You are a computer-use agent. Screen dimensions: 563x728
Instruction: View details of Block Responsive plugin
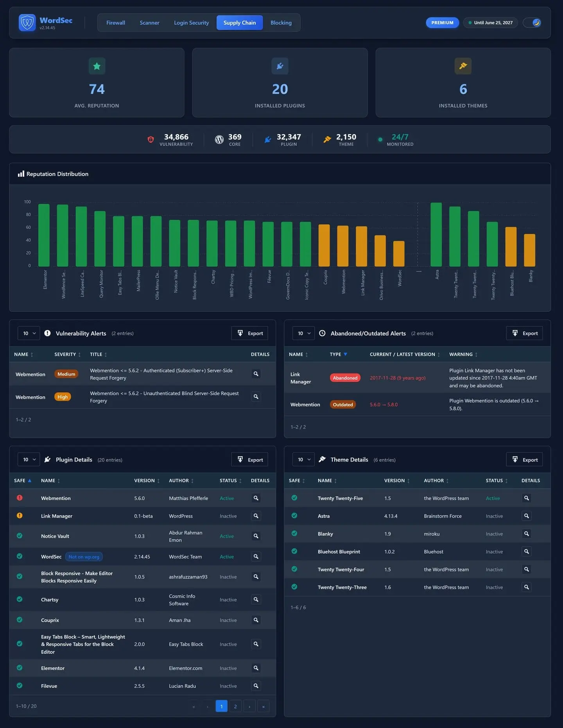(x=256, y=577)
